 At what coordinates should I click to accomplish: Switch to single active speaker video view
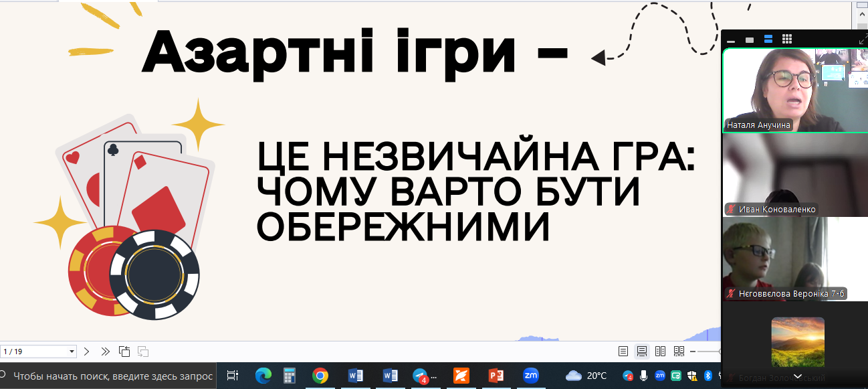(750, 40)
